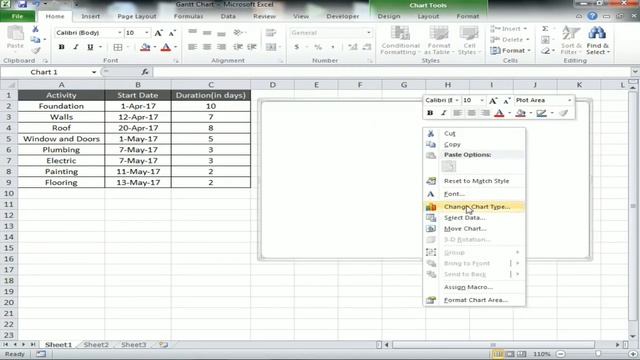
Task: Click mini toolbar Grow Font icon
Action: [x=493, y=100]
